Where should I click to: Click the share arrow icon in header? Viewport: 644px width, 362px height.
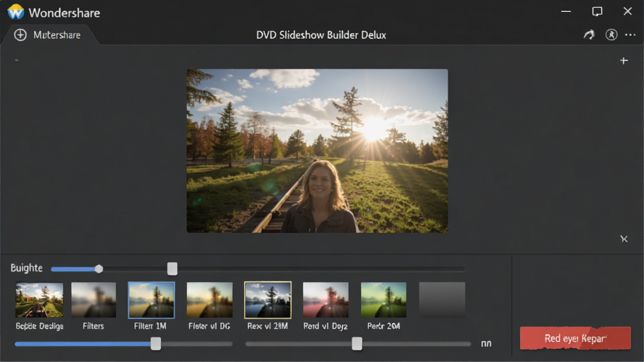pos(589,35)
